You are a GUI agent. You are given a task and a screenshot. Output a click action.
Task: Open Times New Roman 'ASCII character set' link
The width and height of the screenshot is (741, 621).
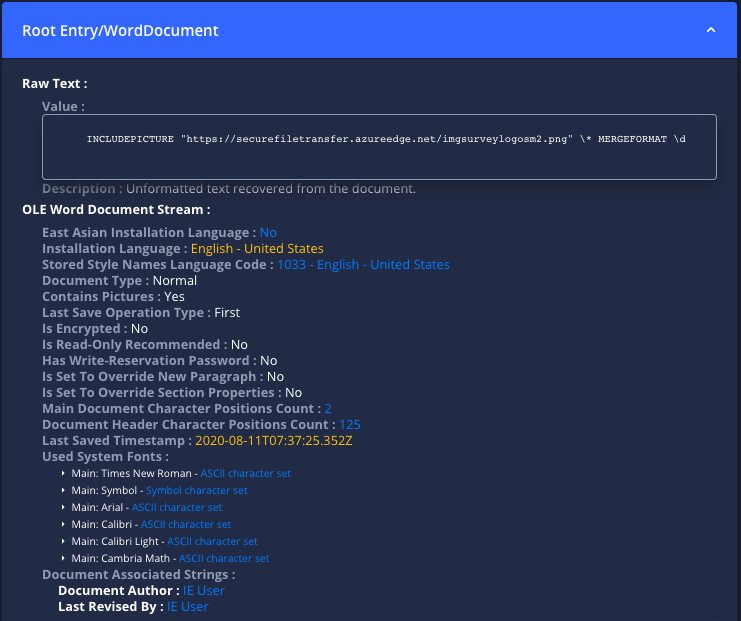pos(245,473)
